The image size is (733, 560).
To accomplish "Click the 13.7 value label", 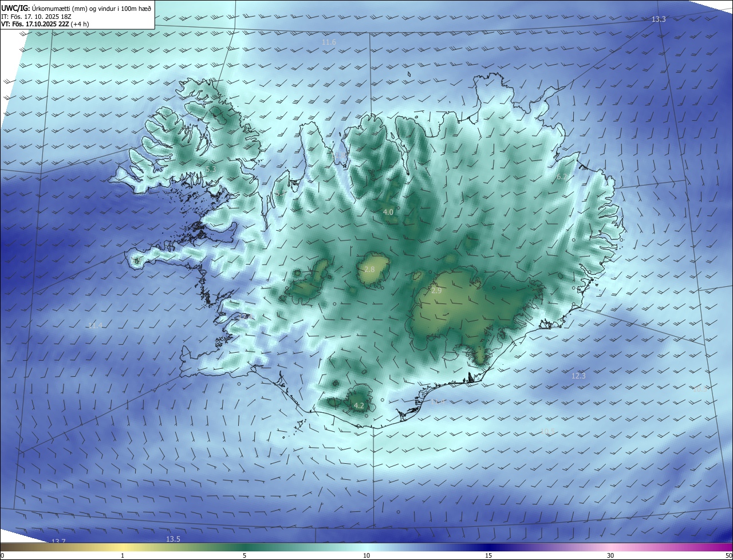I will (58, 541).
